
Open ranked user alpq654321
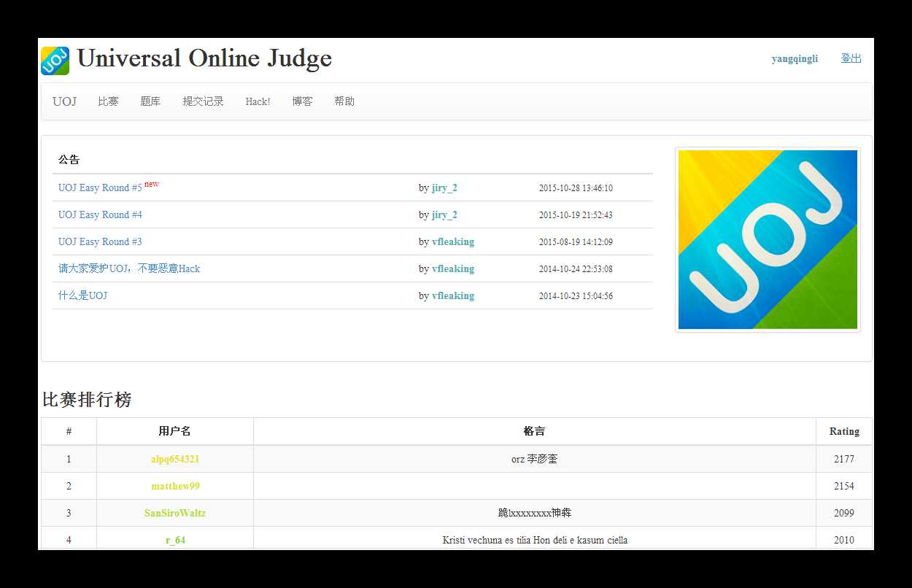click(x=175, y=460)
